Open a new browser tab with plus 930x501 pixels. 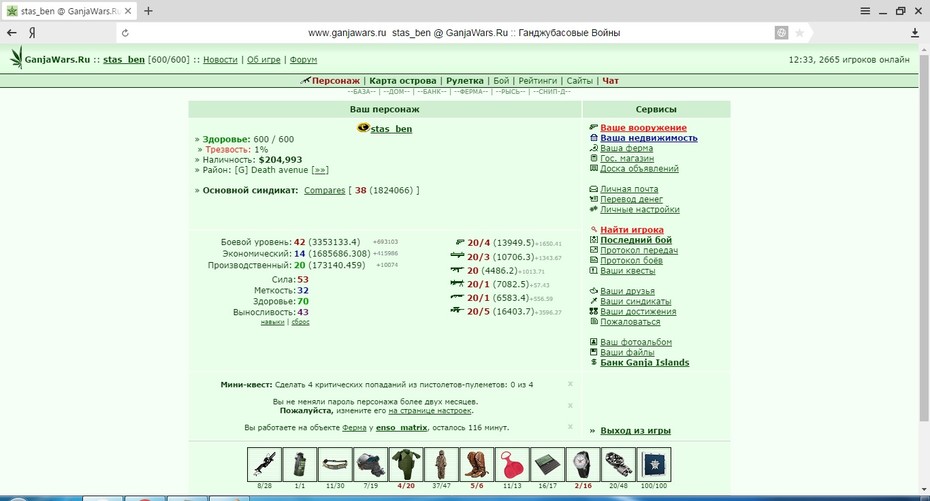click(x=148, y=11)
